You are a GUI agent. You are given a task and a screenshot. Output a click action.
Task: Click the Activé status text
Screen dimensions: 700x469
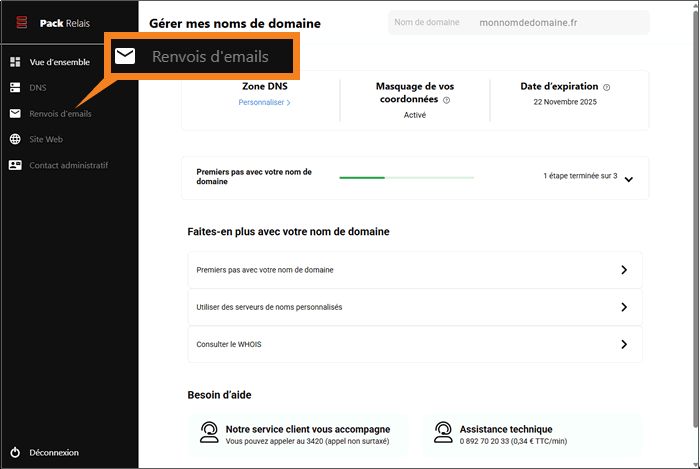(x=415, y=115)
